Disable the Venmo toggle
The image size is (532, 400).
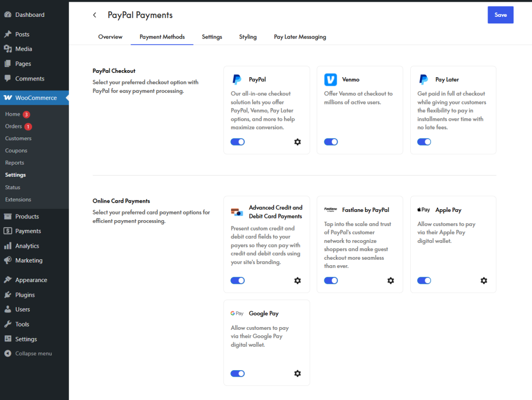(331, 142)
